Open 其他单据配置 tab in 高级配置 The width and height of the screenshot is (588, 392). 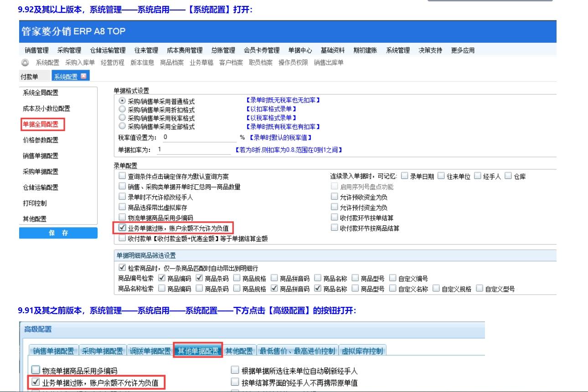tap(198, 351)
